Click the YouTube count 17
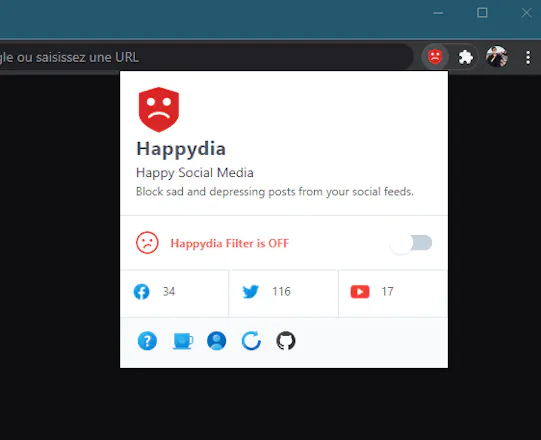This screenshot has height=440, width=541. [x=387, y=292]
